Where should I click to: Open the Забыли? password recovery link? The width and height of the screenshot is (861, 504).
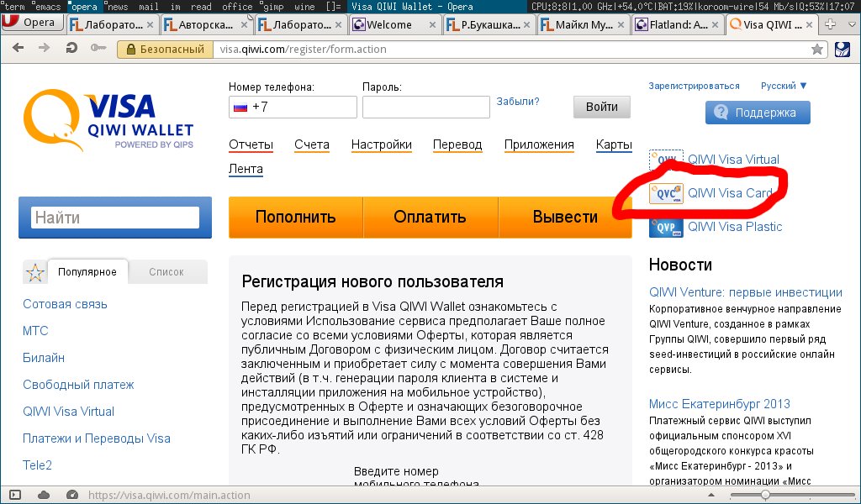tap(518, 102)
